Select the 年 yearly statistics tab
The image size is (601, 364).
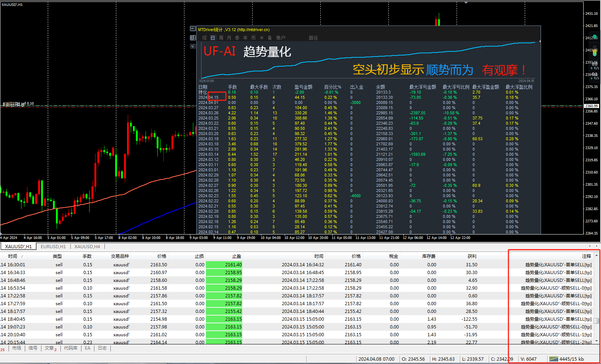(245, 38)
